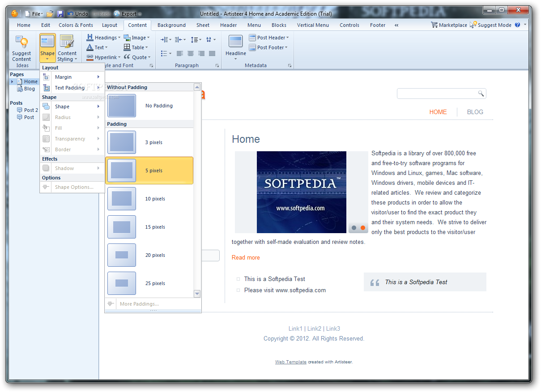Open the Image dropdown
This screenshot has width=541, height=392.
pos(136,38)
